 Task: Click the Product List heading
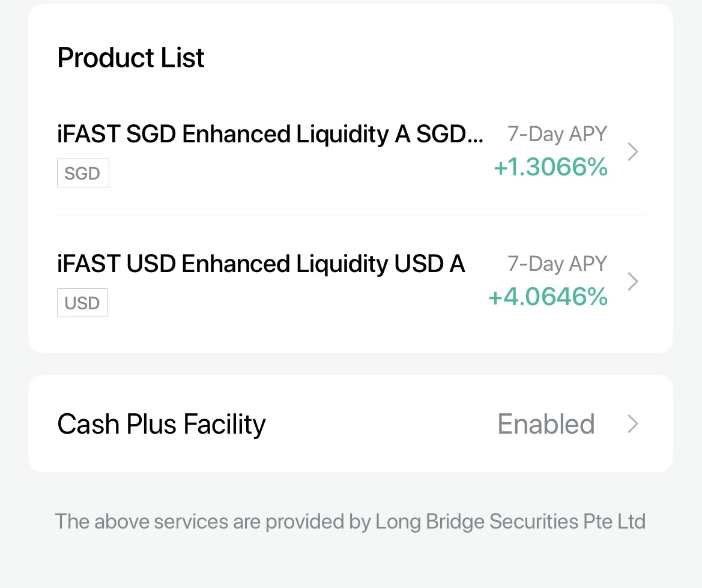click(x=130, y=57)
